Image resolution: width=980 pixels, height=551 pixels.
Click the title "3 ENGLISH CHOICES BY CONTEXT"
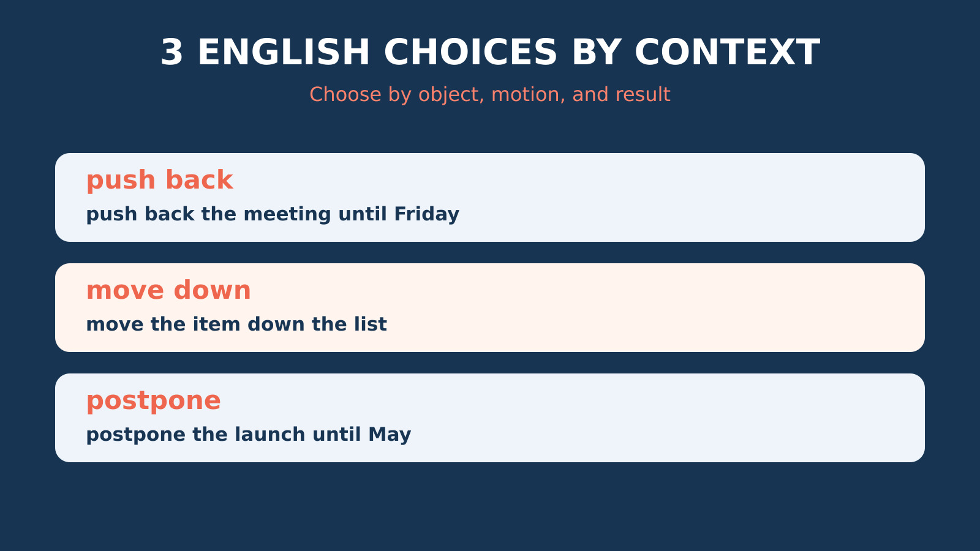490,53
